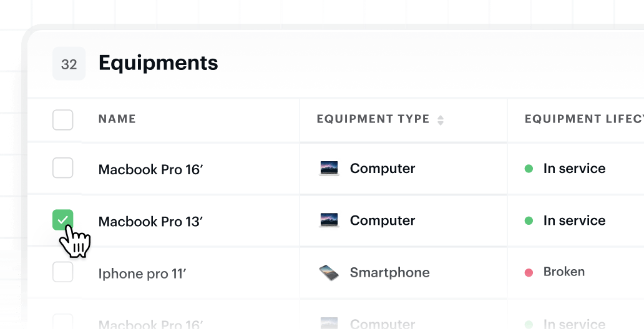Click the laptop icon in Macbook Pro 16' row

(329, 168)
